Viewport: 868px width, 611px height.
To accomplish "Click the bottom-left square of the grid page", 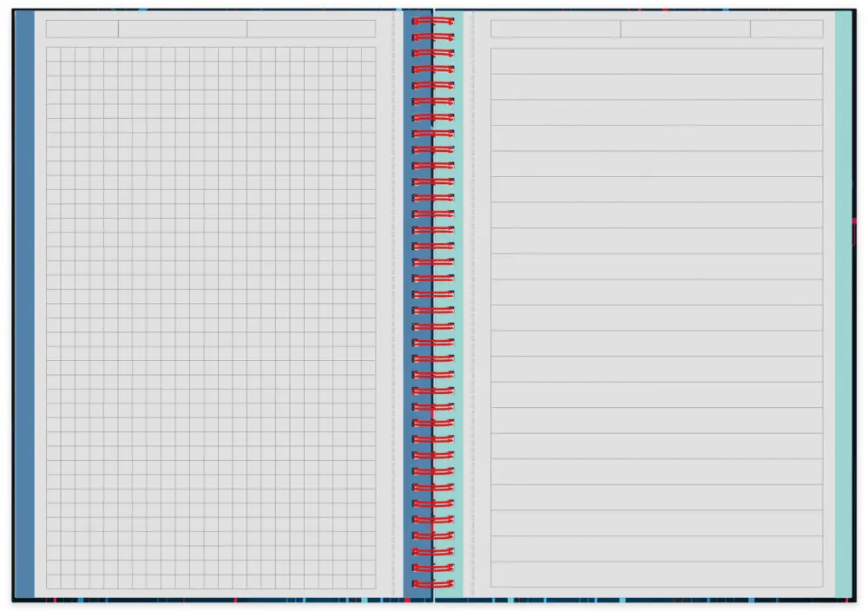I will (54, 581).
